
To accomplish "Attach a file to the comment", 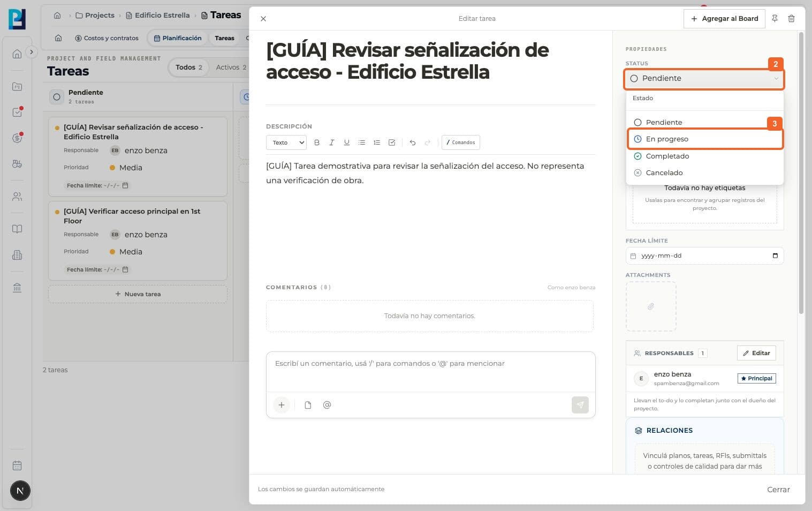I will (x=308, y=405).
